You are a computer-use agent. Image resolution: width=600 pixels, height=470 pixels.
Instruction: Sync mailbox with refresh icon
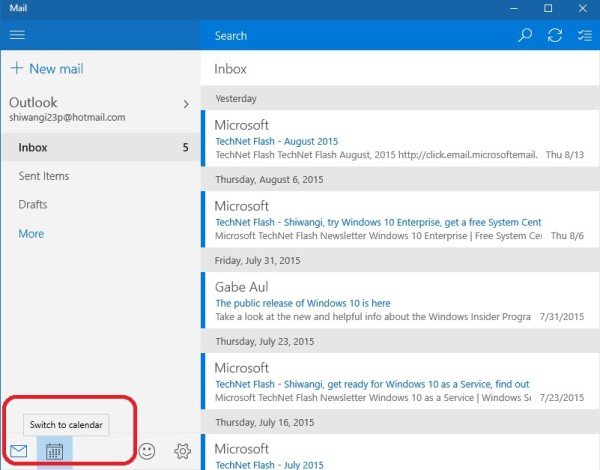pos(554,35)
